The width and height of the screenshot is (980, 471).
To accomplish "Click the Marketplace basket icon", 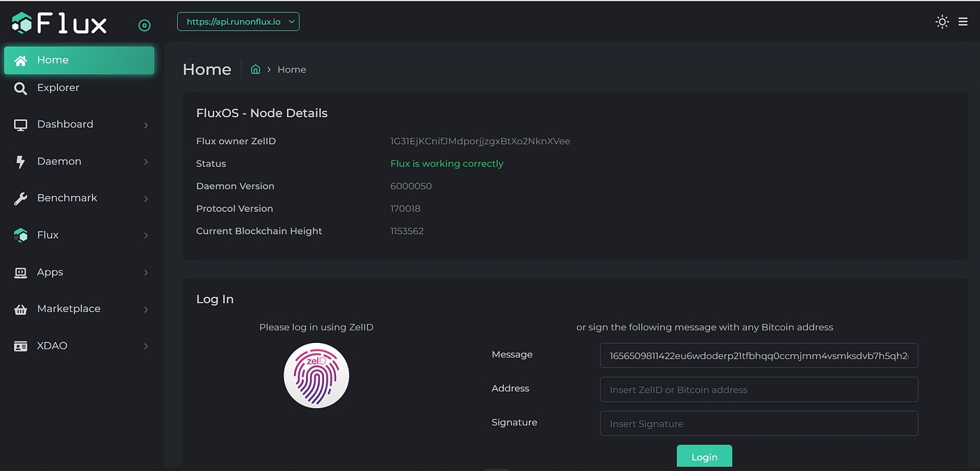I will click(x=21, y=309).
